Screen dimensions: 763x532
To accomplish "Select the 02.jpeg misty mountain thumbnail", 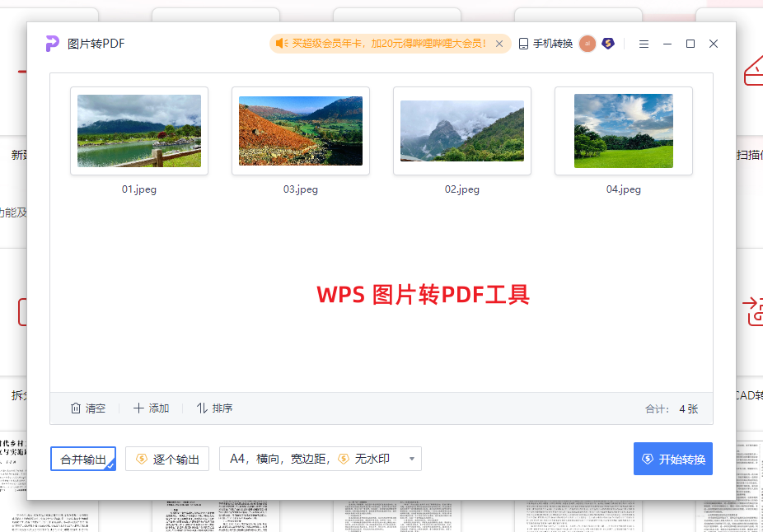I will point(462,131).
